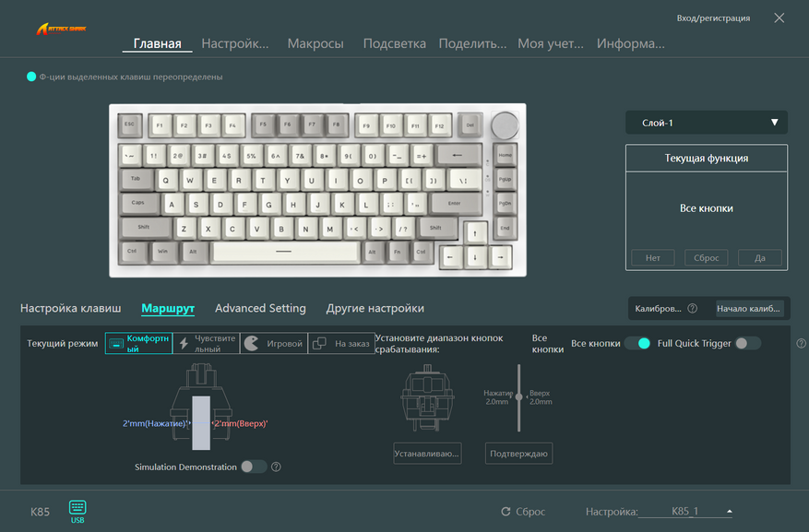Expand the Слой-1 layer dropdown
This screenshot has width=809, height=532.
coord(707,123)
